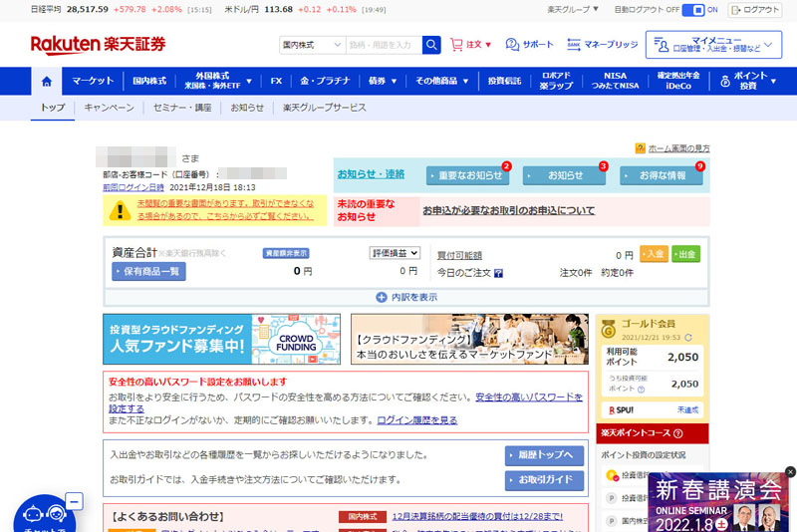Screen dimensions: 797x532
Task: Toggle 資産額非表示 to hide asset amounts
Action: pyautogui.click(x=284, y=253)
